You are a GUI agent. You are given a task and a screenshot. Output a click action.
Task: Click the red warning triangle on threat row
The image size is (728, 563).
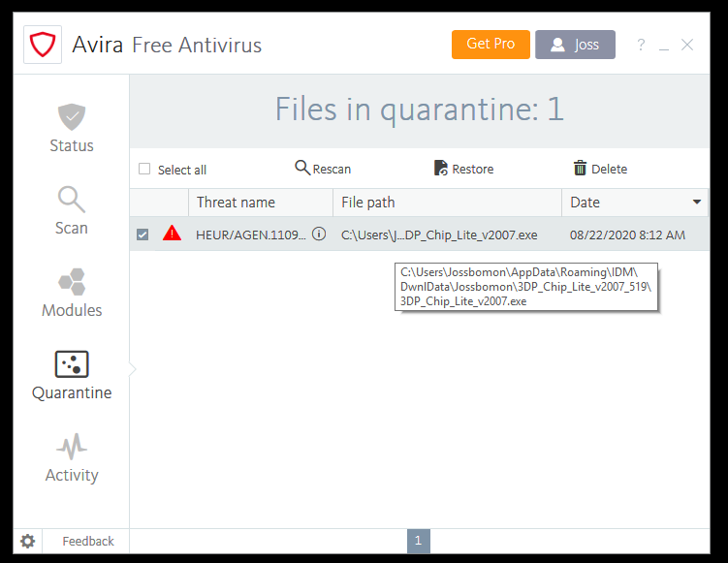tap(172, 233)
